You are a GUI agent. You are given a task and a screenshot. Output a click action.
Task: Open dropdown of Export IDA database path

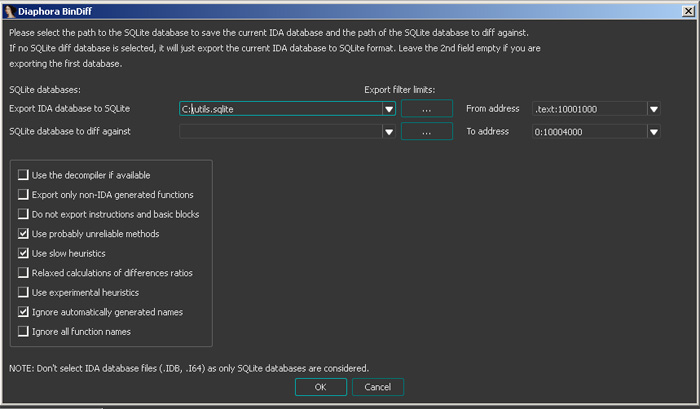point(389,109)
